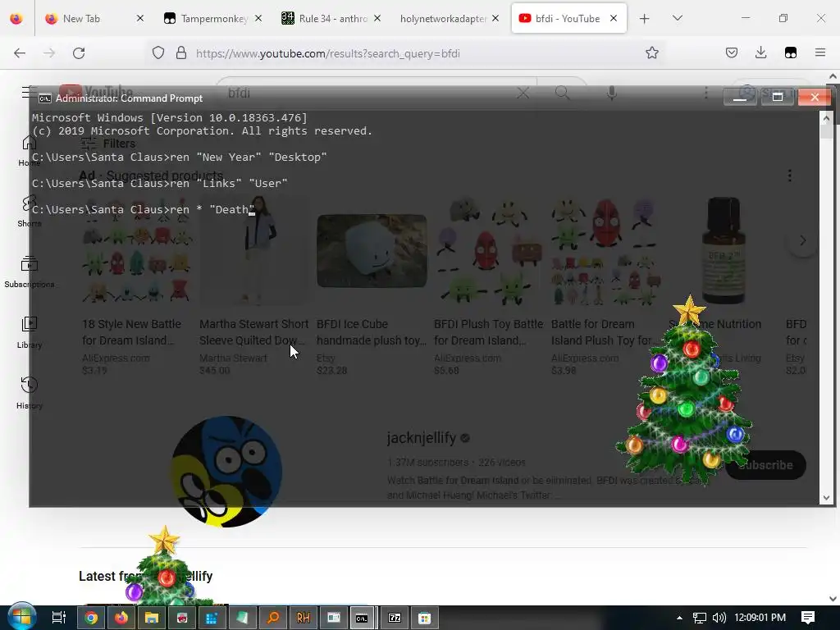Open a new browser tab with the plus button
Viewport: 840px width, 630px height.
645,19
